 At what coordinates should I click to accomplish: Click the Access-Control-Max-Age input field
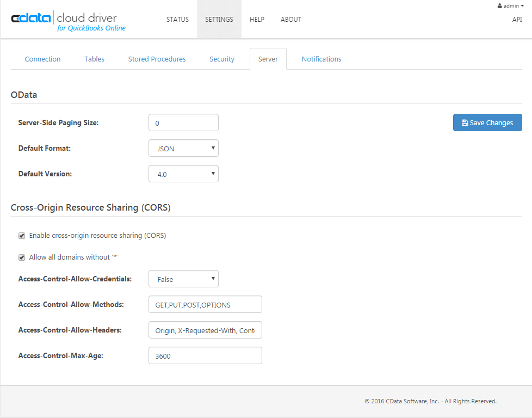point(205,355)
